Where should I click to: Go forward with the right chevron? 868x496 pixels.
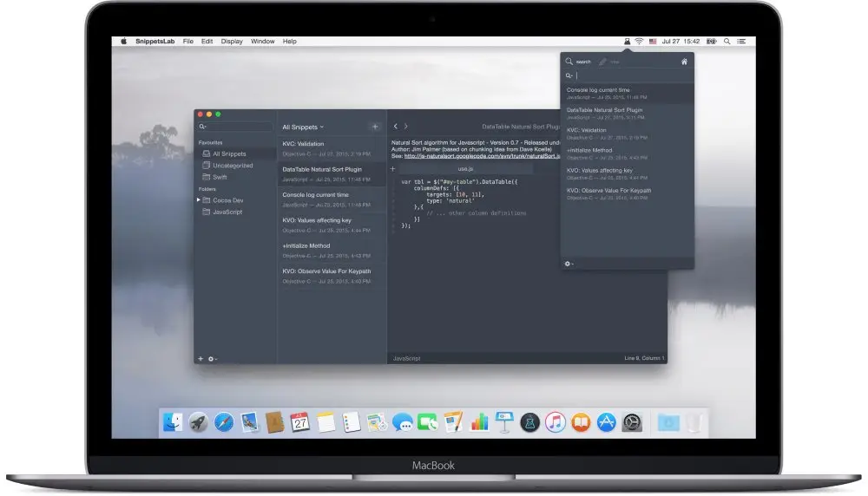(x=405, y=126)
